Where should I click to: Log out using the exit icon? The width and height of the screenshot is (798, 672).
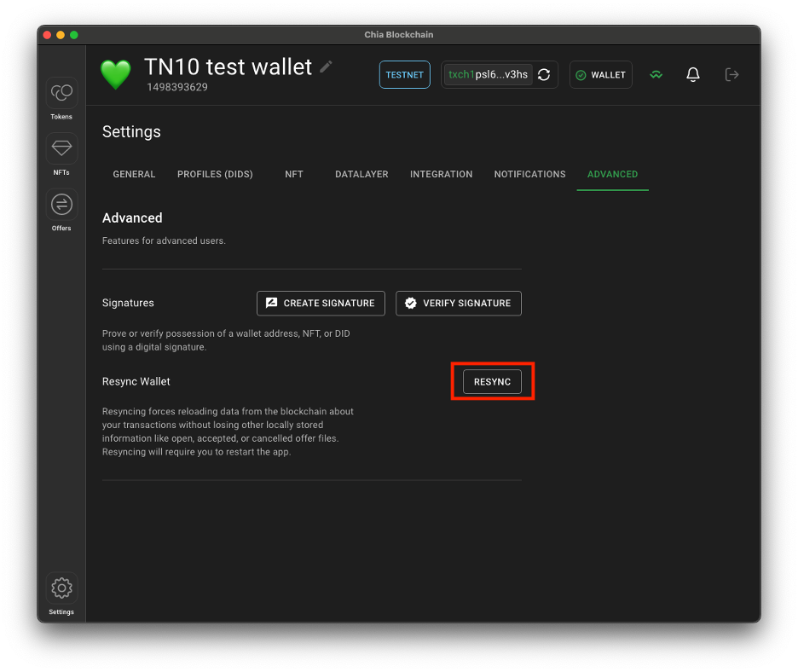pos(731,75)
